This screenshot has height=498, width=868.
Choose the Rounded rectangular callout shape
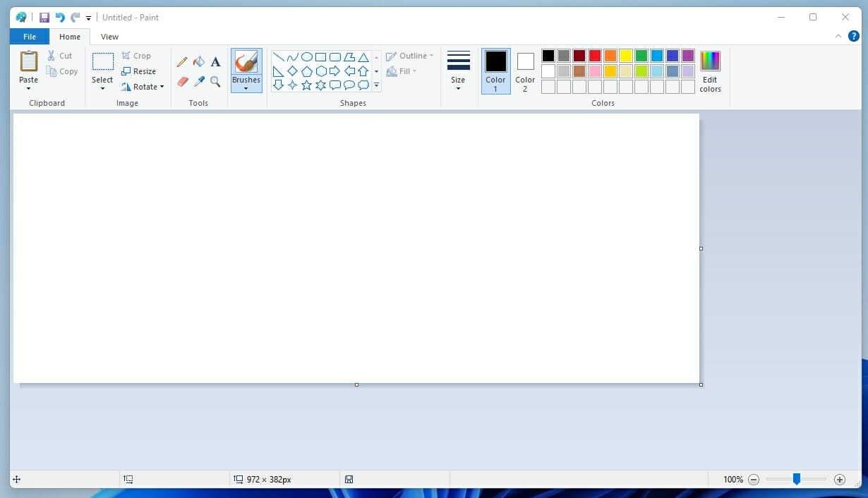point(335,85)
